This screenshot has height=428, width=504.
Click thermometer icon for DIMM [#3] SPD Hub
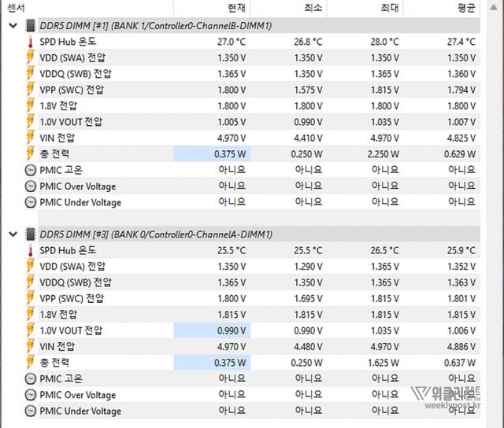click(x=30, y=250)
